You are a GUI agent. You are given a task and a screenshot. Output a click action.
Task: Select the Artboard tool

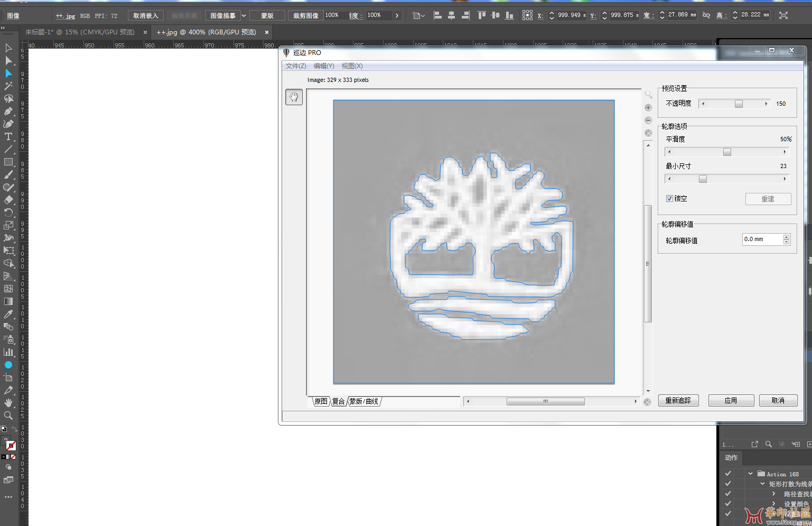8,377
